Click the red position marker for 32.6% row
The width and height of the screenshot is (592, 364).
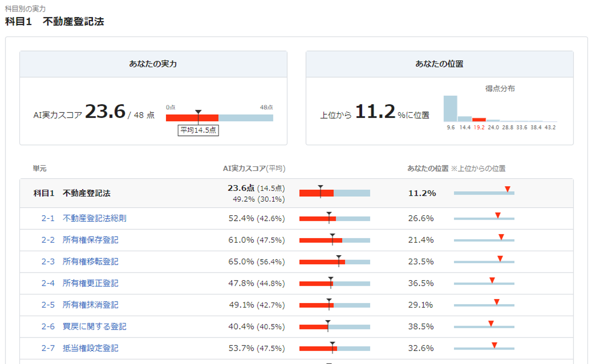(x=494, y=345)
